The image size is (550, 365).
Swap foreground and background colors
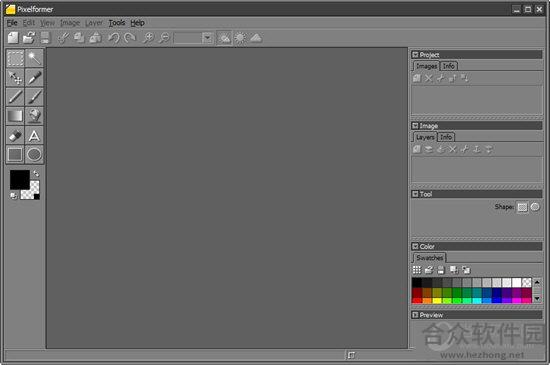36,173
